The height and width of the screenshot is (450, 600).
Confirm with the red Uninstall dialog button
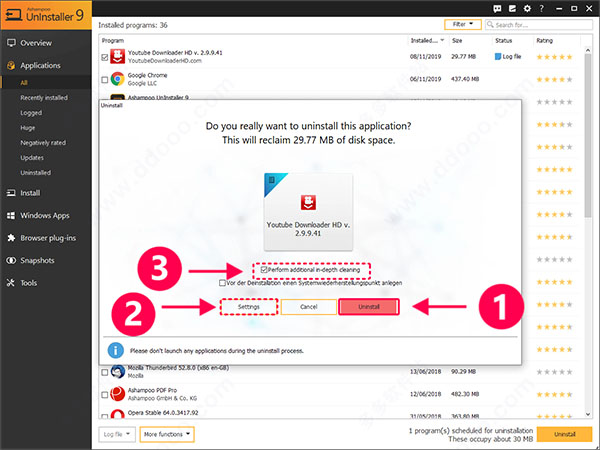[x=369, y=307]
